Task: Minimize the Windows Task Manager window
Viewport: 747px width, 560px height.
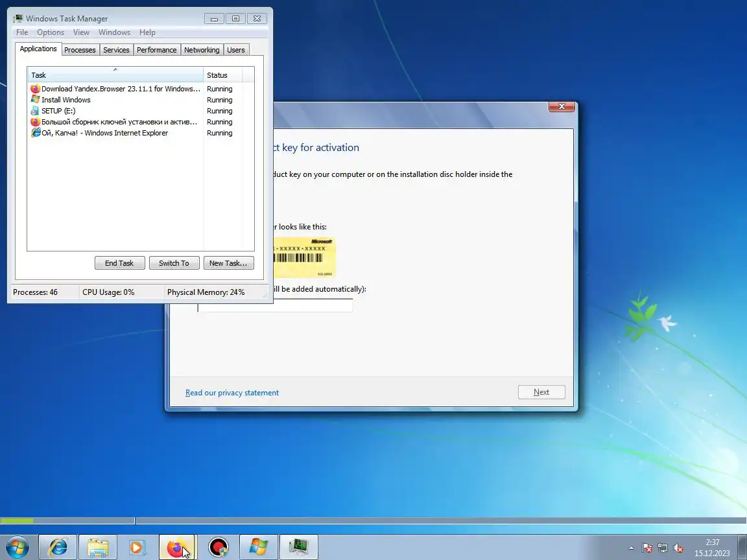Action: [x=215, y=19]
